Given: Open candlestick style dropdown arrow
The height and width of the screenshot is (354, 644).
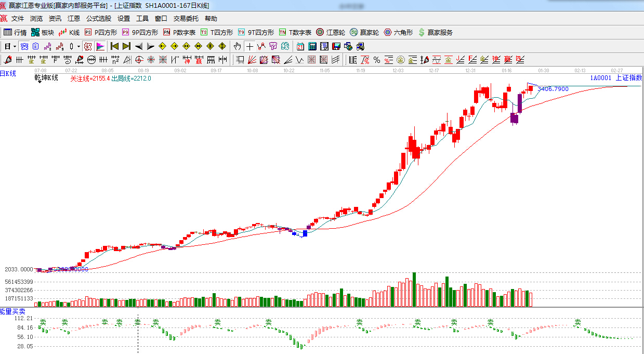Looking at the screenshot, I should coord(78,46).
